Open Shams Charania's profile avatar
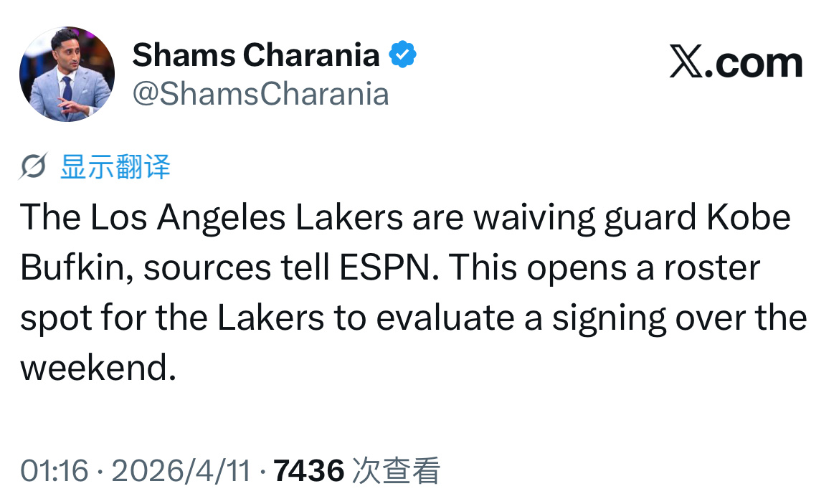This screenshot has height=504, width=839. point(67,72)
